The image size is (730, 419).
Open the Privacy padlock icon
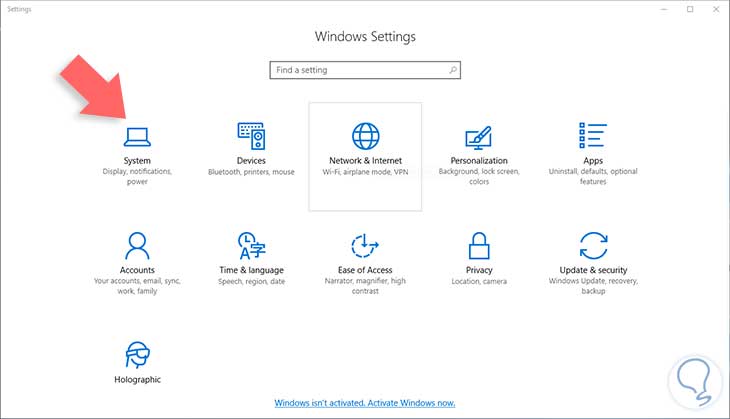click(479, 245)
